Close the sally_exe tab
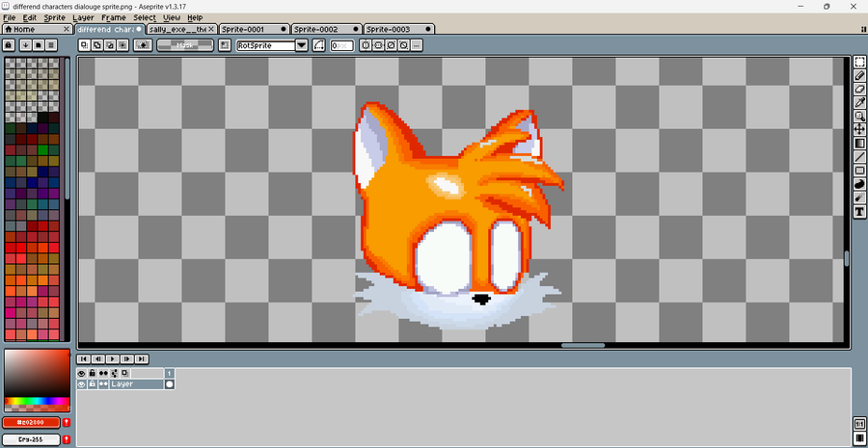 (x=211, y=29)
